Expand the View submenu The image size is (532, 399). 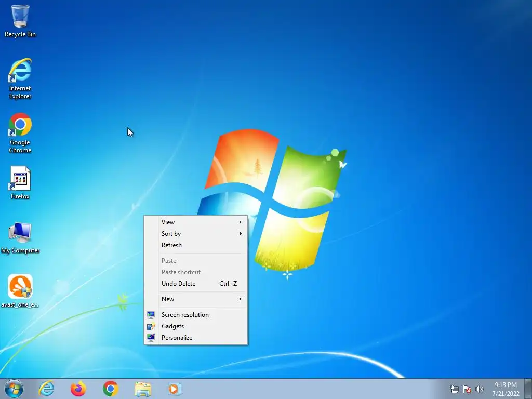pos(196,222)
